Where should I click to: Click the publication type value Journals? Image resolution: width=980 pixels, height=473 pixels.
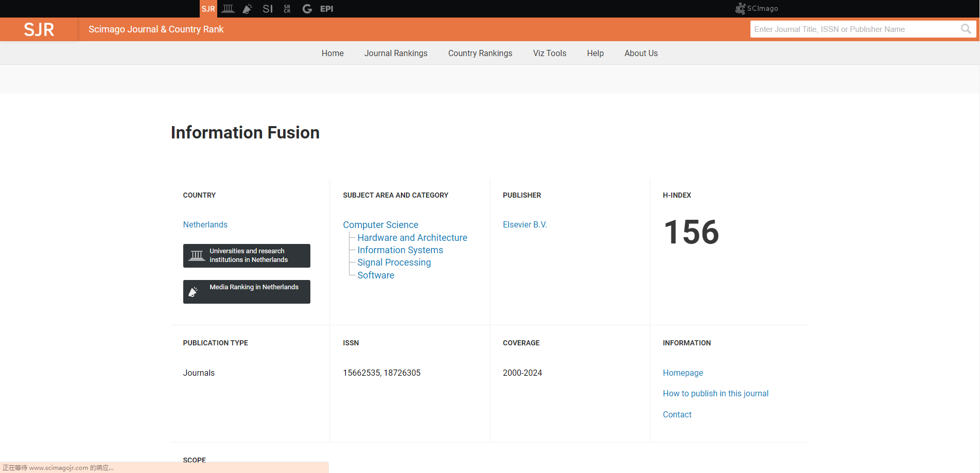[x=199, y=373]
